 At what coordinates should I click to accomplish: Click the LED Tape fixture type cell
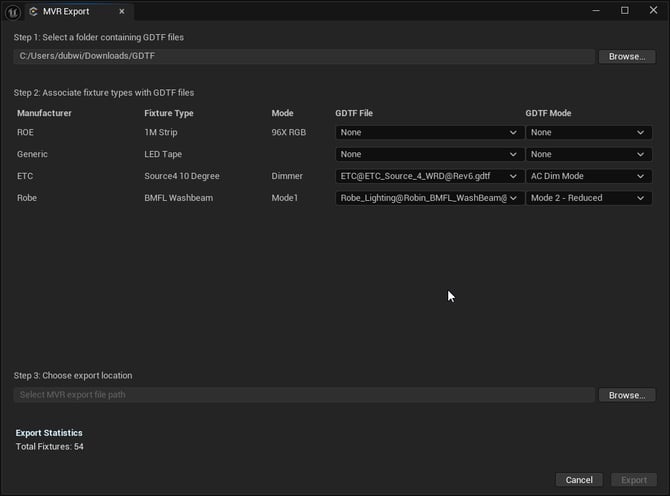[163, 154]
